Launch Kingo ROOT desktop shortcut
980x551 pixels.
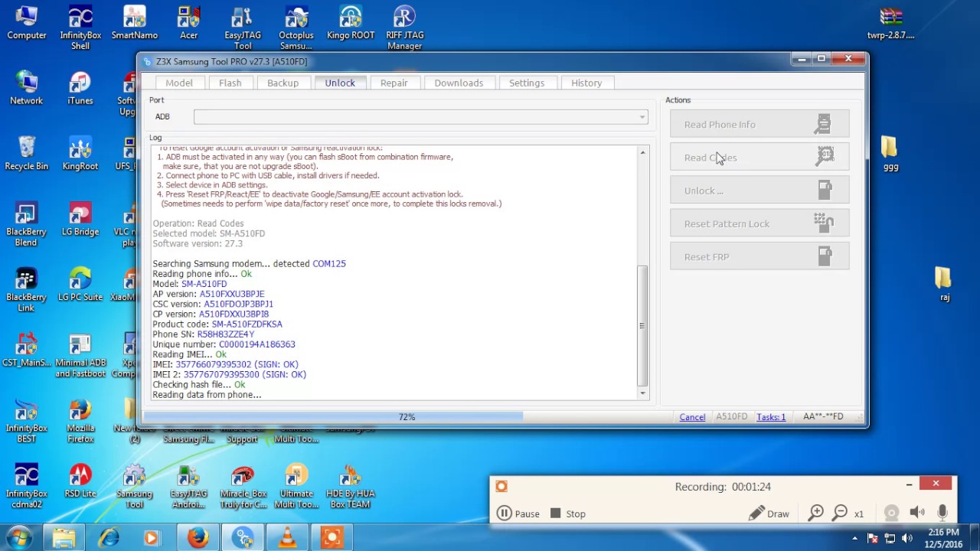pyautogui.click(x=351, y=23)
